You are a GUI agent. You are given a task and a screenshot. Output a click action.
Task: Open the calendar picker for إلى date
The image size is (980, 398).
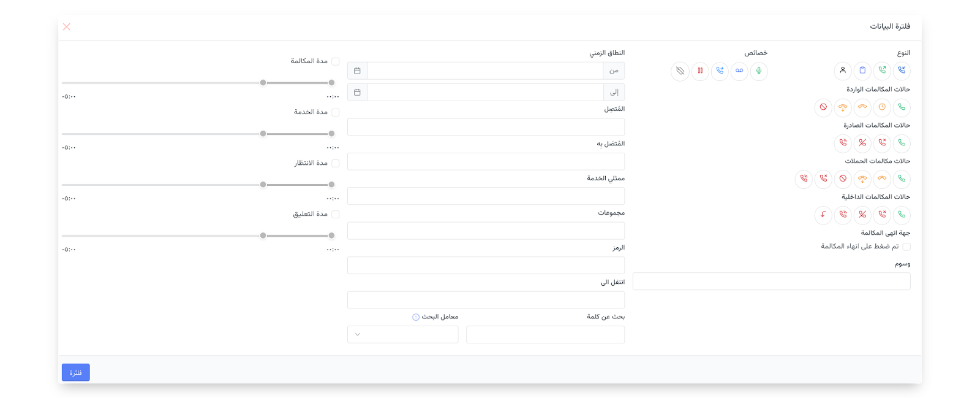[x=357, y=92]
